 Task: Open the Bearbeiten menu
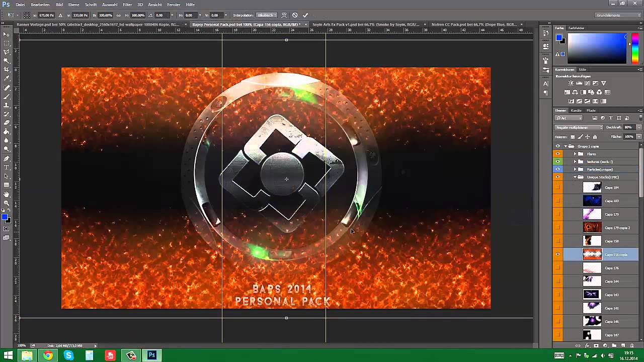(40, 5)
